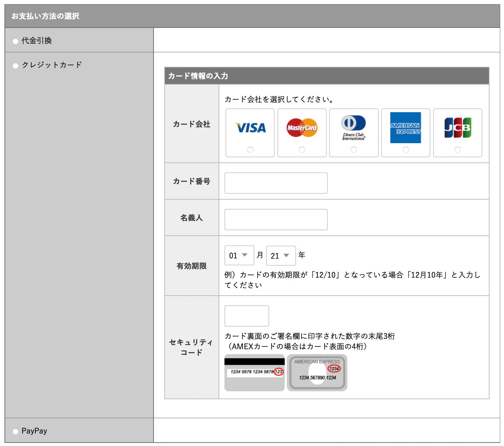Viewport: 504px width, 446px height.
Task: Click the American Express logo
Action: [x=406, y=128]
